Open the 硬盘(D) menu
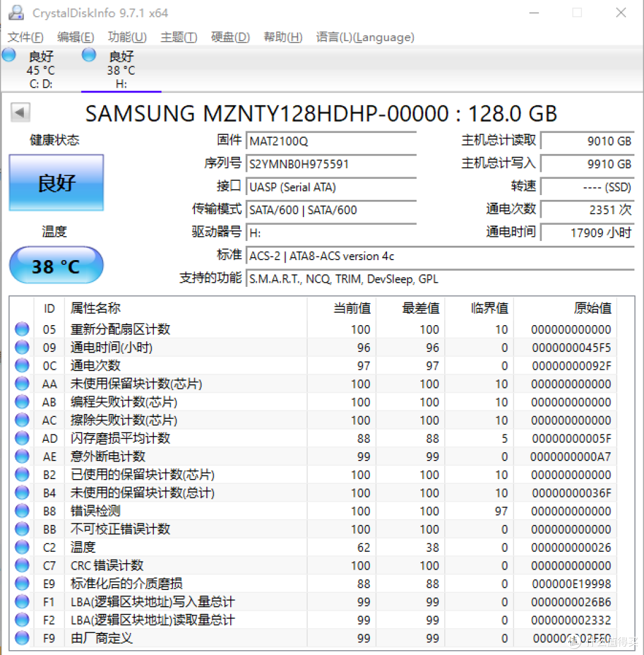 click(x=230, y=37)
